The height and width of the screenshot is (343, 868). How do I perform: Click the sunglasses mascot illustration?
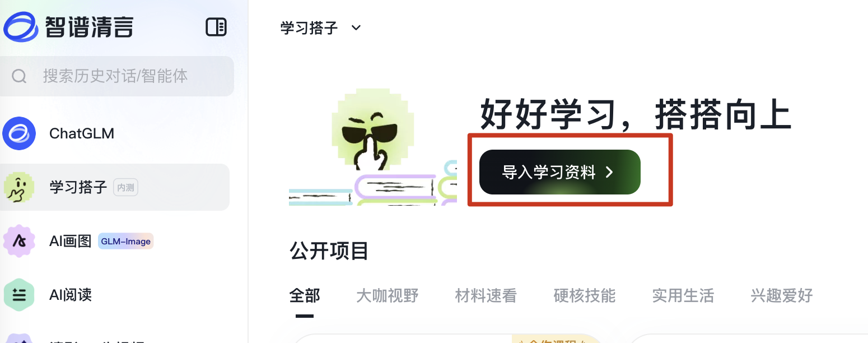click(x=372, y=147)
